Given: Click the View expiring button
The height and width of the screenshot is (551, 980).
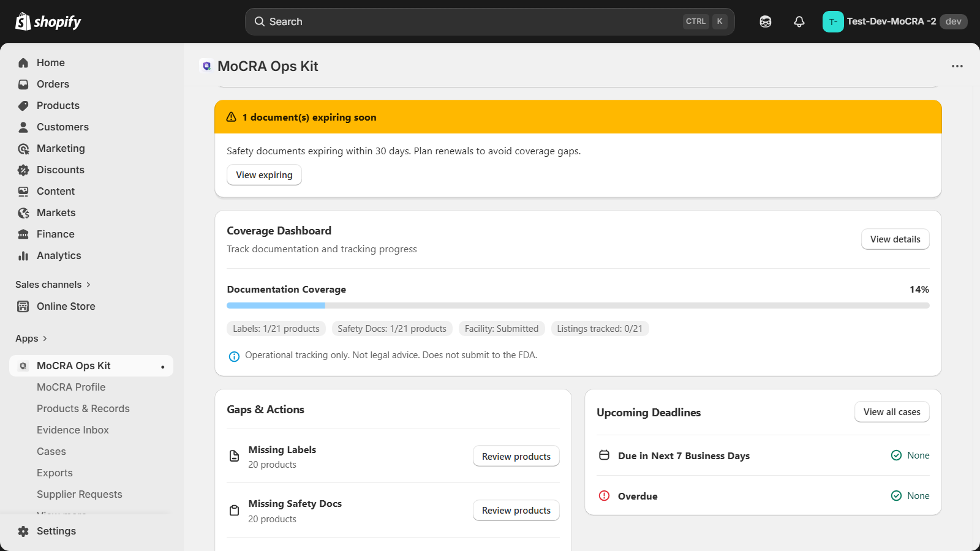Looking at the screenshot, I should 264,174.
